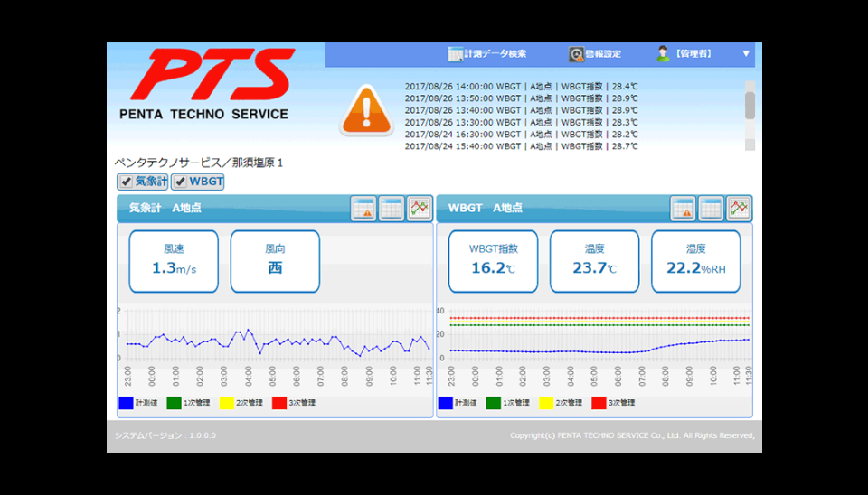The width and height of the screenshot is (868, 495).
Task: Click red 3次管理 legend swatch in 気象計 chart
Action: click(279, 403)
